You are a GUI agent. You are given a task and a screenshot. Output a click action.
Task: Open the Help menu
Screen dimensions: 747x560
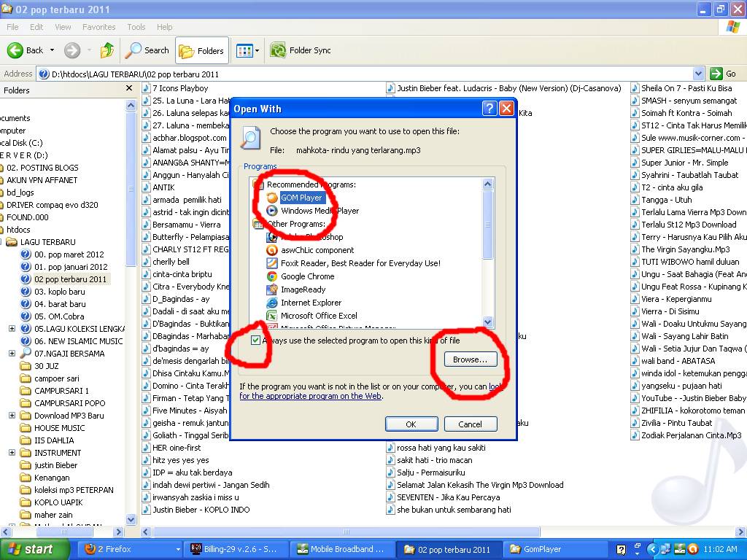coord(164,27)
